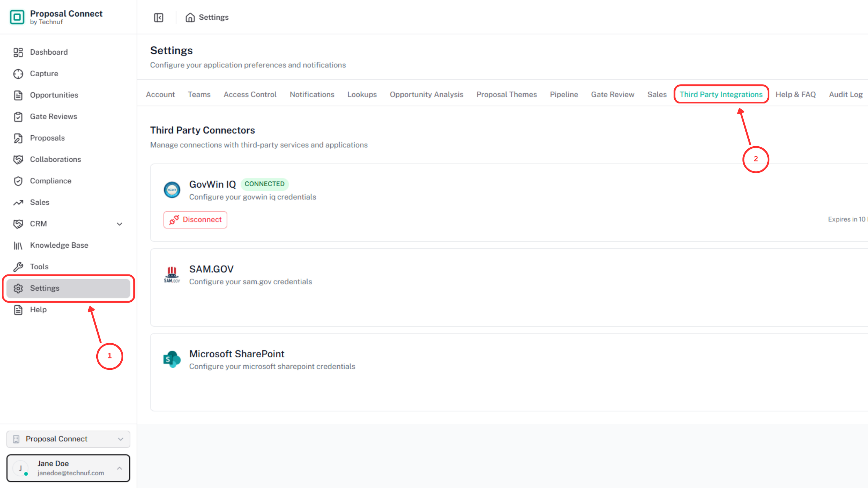The image size is (868, 488).
Task: Click 'Configure your sam.gov credentials' text
Action: (250, 281)
